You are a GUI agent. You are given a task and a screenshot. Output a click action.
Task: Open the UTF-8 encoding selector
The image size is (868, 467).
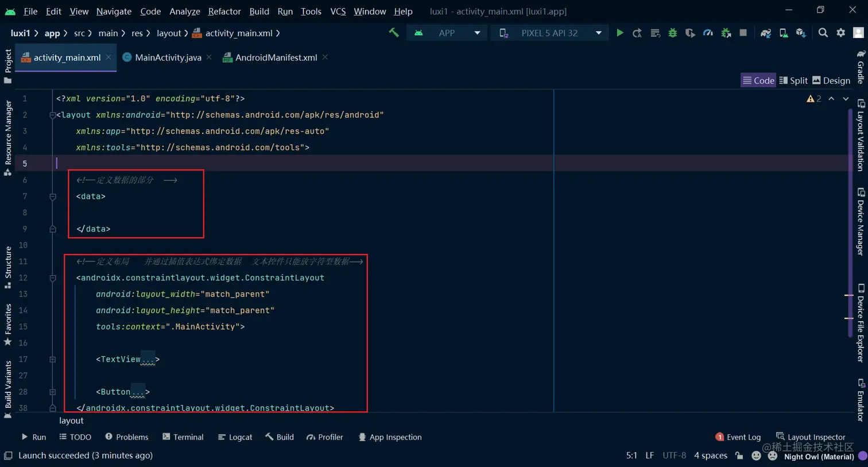pos(675,456)
